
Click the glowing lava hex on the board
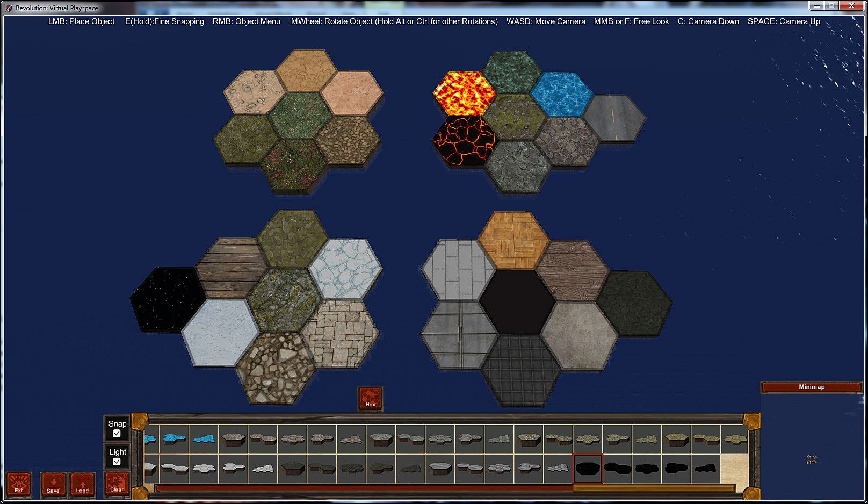click(464, 93)
